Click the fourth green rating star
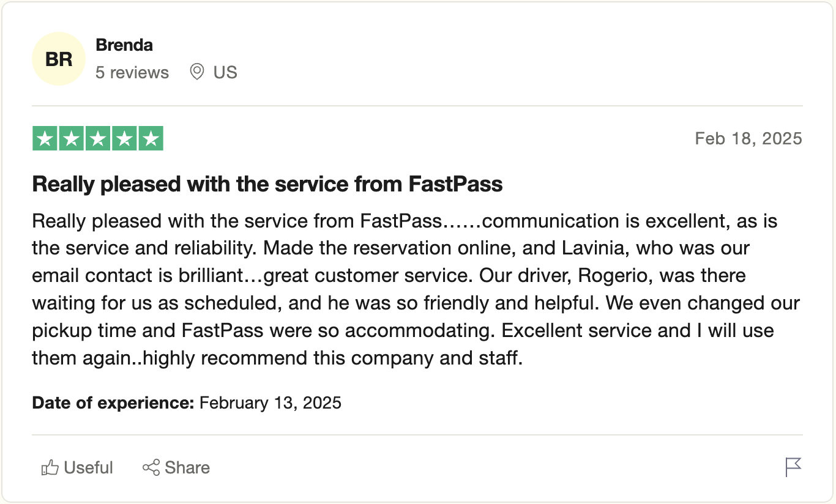The height and width of the screenshot is (504, 836). coord(124,138)
